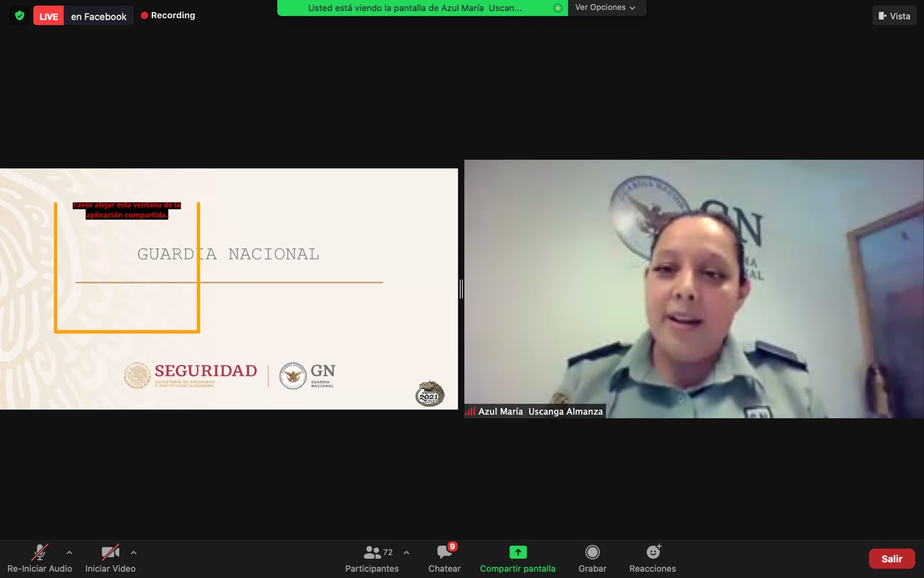Image resolution: width=924 pixels, height=578 pixels.
Task: Expand participants options arrow beside 72
Action: [x=406, y=553]
